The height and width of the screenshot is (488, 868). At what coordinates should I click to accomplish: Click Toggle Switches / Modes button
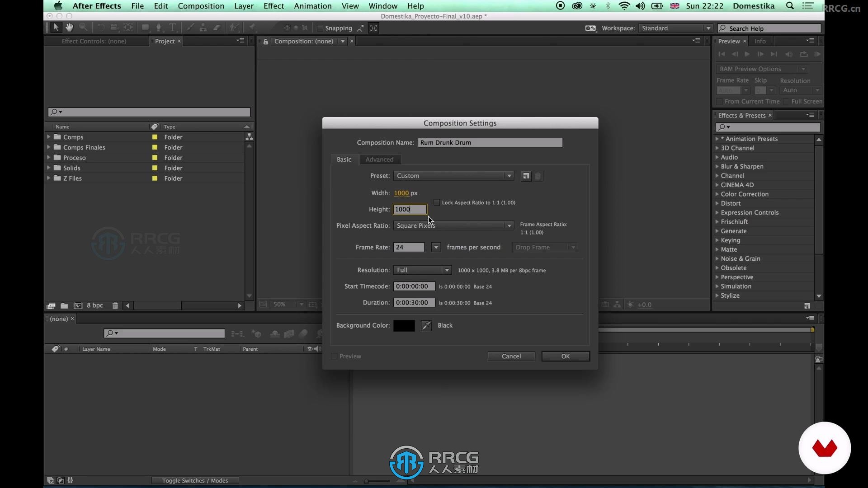click(x=195, y=480)
